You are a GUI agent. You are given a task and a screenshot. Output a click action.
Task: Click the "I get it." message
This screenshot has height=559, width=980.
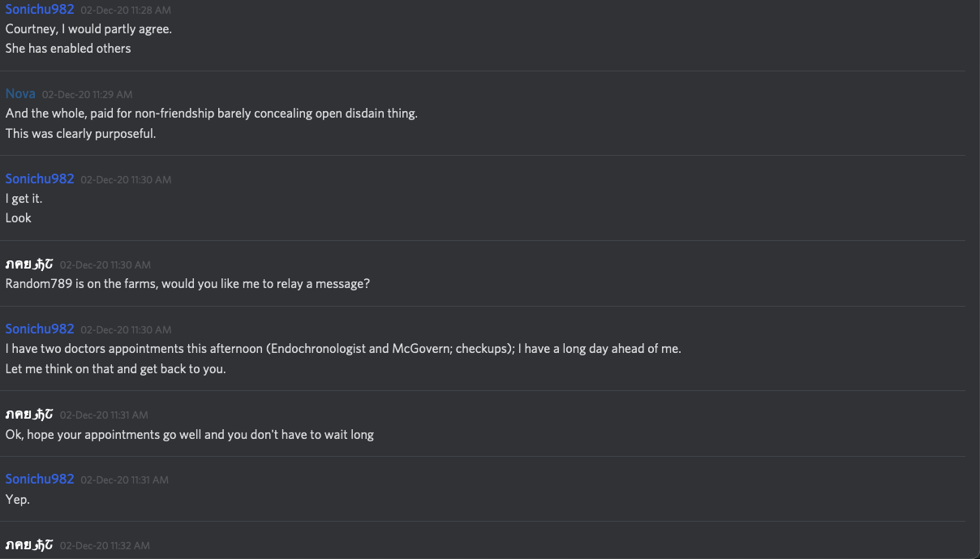coord(24,199)
